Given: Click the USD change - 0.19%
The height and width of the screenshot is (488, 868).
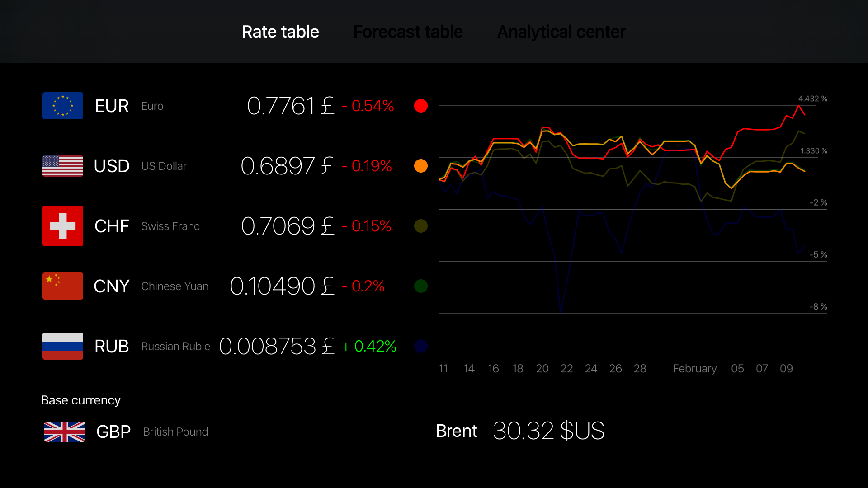Looking at the screenshot, I should coord(367,166).
